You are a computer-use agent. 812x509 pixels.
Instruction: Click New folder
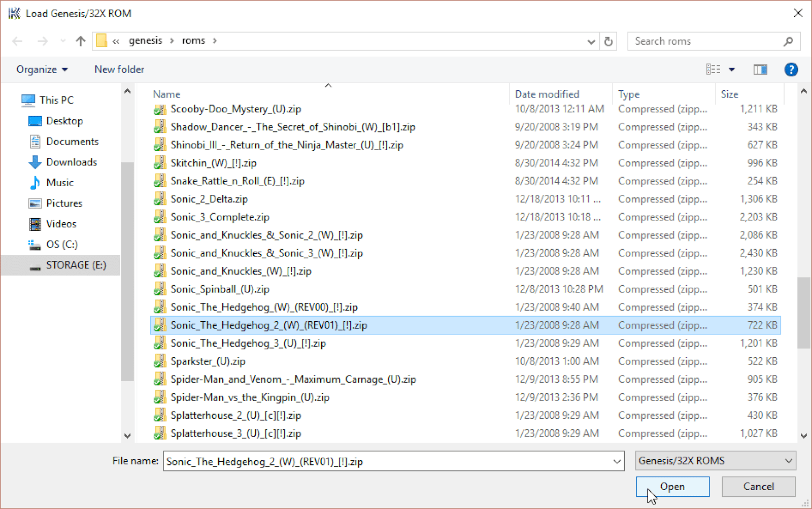pyautogui.click(x=119, y=70)
